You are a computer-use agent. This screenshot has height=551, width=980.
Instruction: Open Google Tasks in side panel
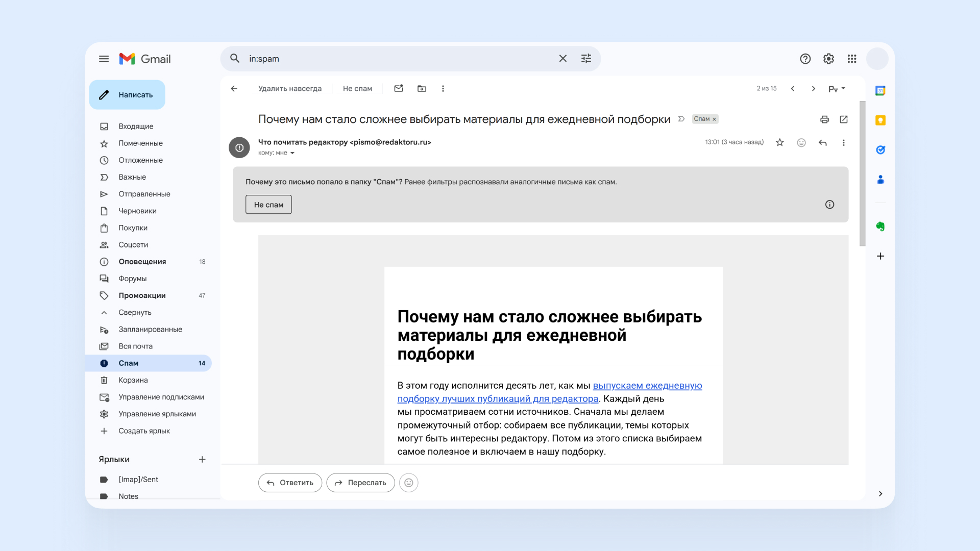pyautogui.click(x=880, y=150)
